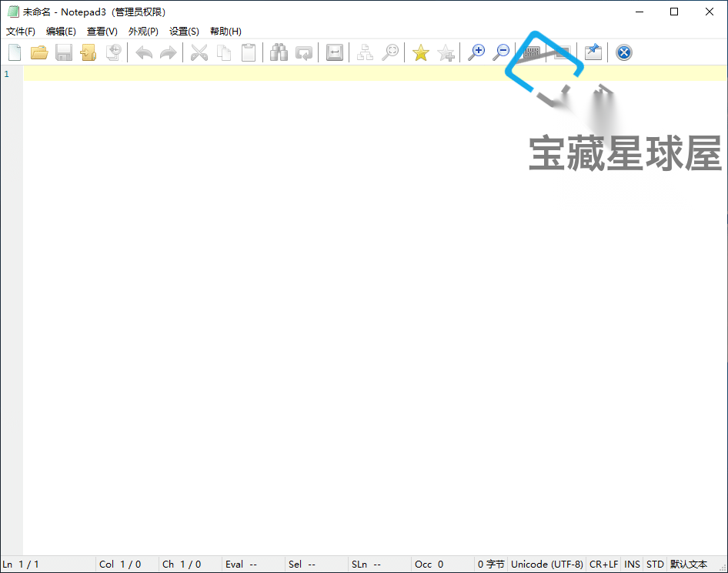Click the 0 字节 status entry
The image size is (728, 573).
click(x=491, y=565)
